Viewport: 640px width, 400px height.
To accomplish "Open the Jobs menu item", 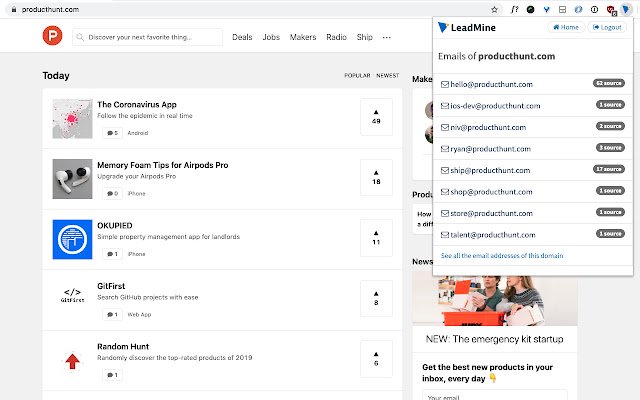I will pyautogui.click(x=271, y=37).
